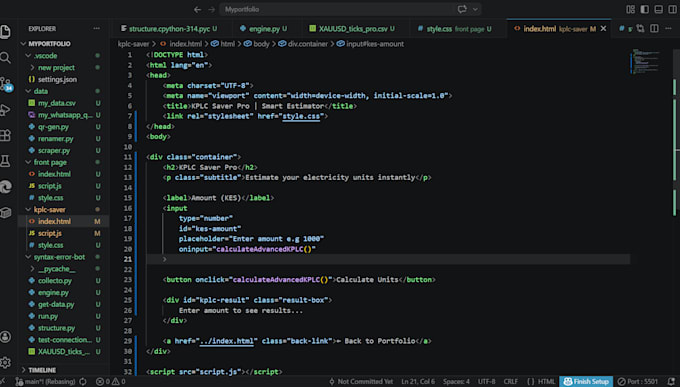Toggle the primary side bar

click(645, 9)
